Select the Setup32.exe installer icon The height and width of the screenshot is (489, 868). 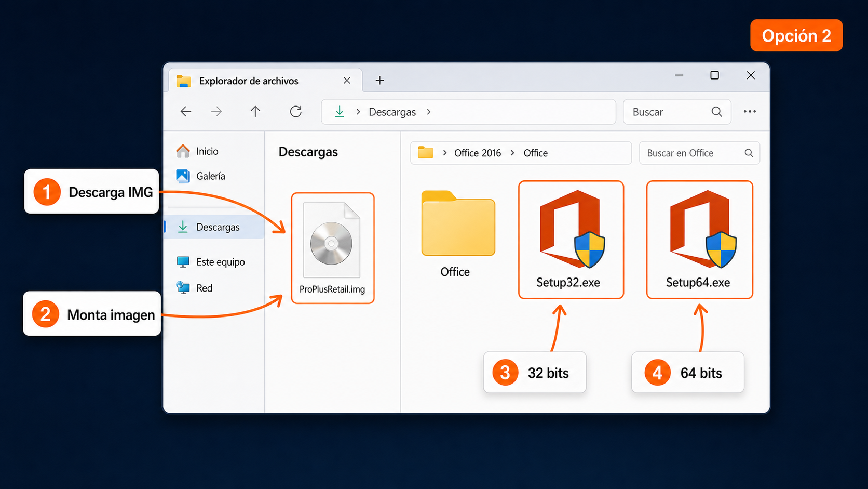pos(571,229)
